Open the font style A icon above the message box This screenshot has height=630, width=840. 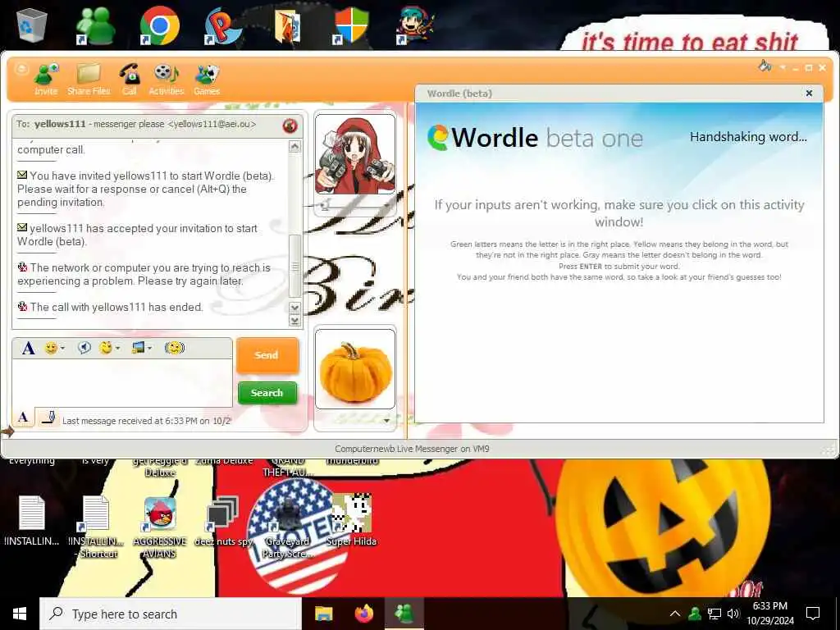[x=28, y=348]
